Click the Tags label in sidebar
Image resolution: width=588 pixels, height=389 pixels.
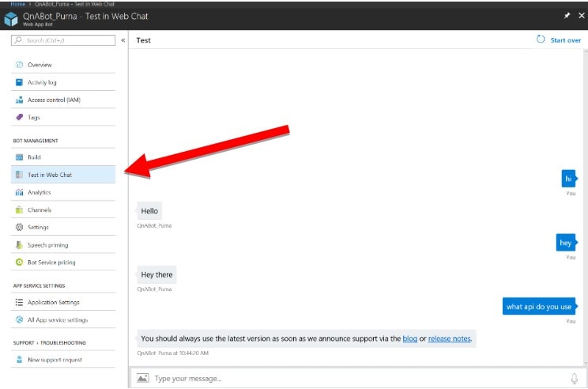pos(34,117)
